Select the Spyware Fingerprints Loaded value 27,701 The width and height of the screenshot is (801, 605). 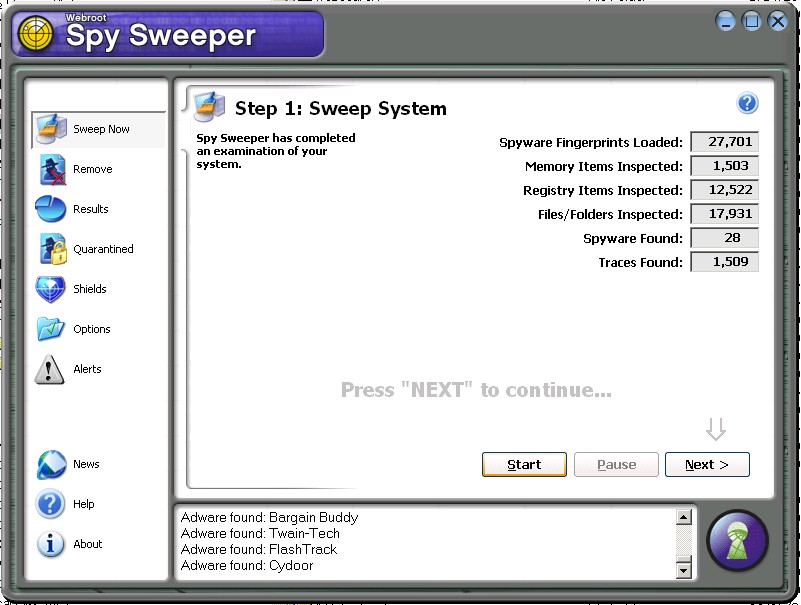pos(724,142)
